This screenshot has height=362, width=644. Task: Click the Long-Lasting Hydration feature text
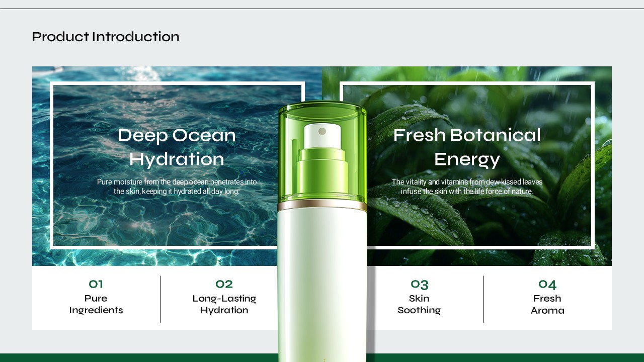[224, 304]
